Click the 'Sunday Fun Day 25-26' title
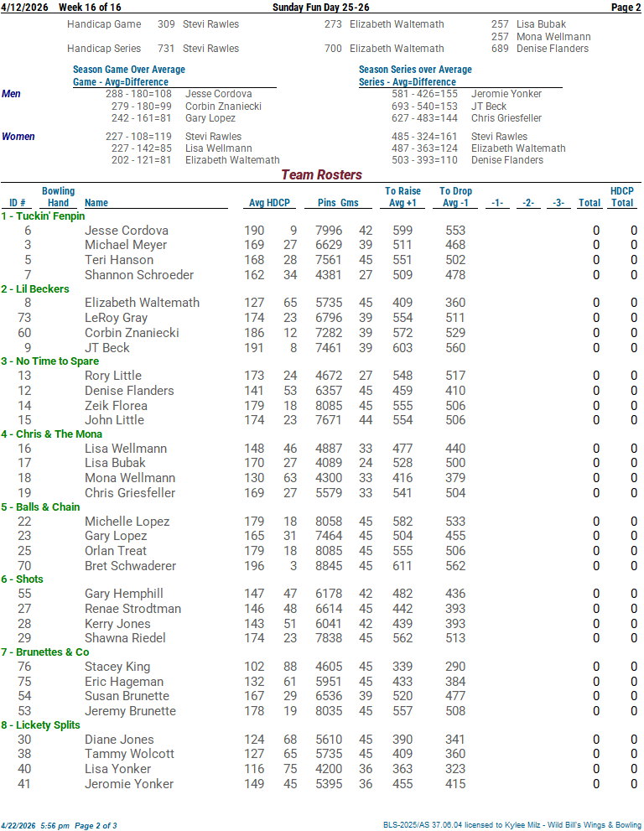Image resolution: width=644 pixels, height=831 pixels. (x=320, y=8)
